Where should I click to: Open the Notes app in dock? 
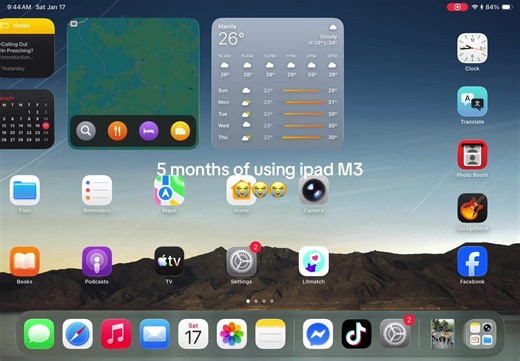click(270, 334)
